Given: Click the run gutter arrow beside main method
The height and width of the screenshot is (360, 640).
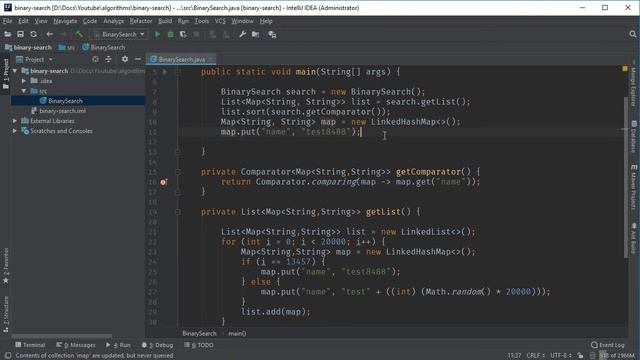Looking at the screenshot, I should click(x=165, y=72).
